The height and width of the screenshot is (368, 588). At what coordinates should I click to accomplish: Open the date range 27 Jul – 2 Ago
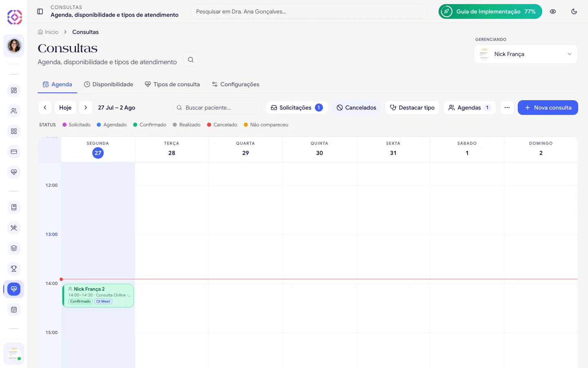(117, 108)
